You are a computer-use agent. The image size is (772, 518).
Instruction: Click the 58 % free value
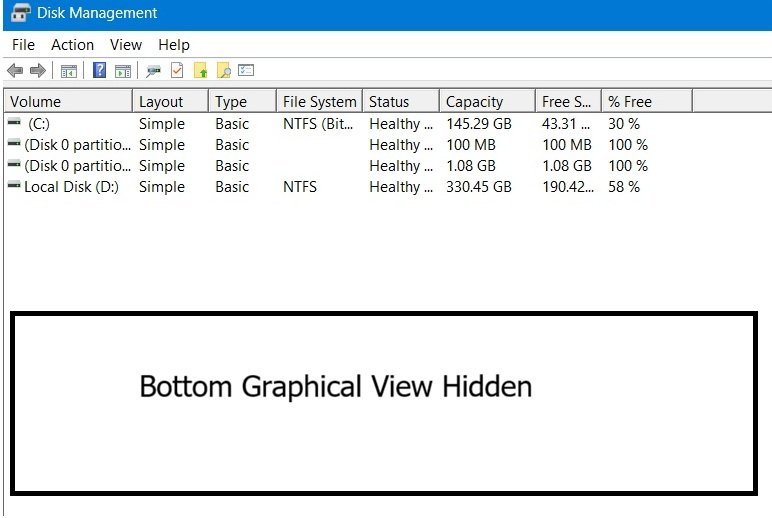624,187
